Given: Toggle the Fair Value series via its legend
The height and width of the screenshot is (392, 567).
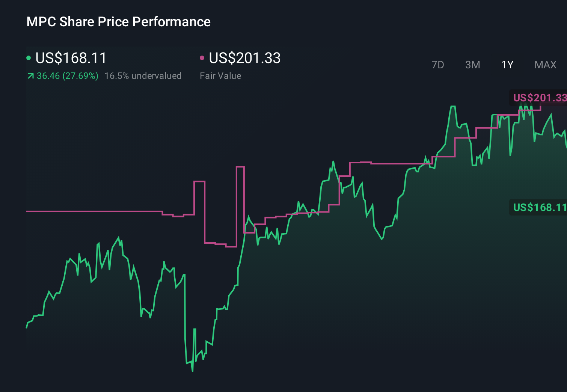Looking at the screenshot, I should click(x=244, y=59).
